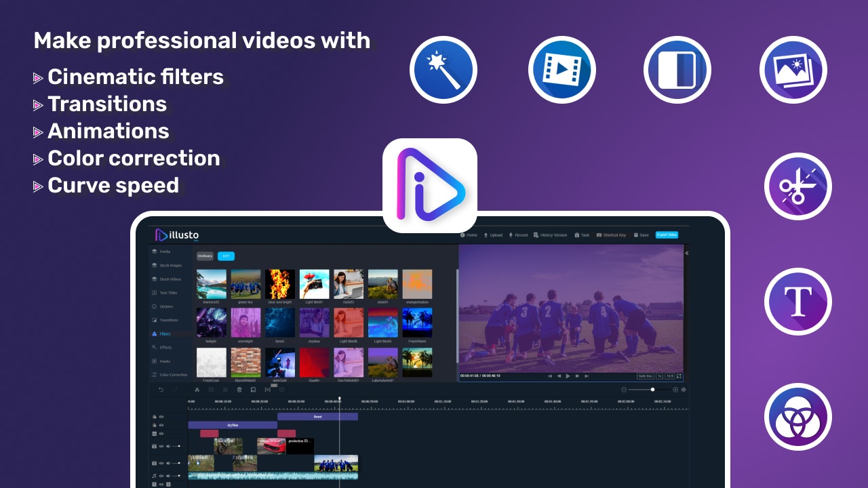Mute speaker on the audio waveform track

pos(168,476)
